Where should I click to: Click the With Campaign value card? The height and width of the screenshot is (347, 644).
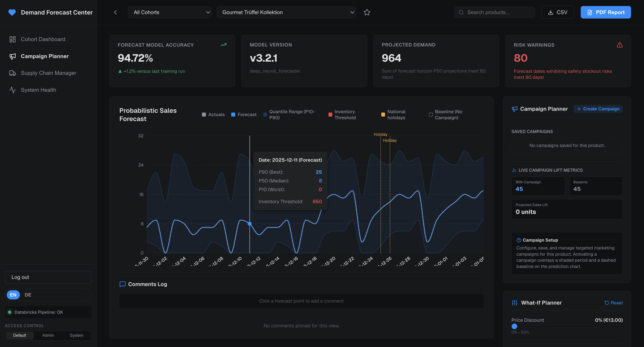(538, 186)
